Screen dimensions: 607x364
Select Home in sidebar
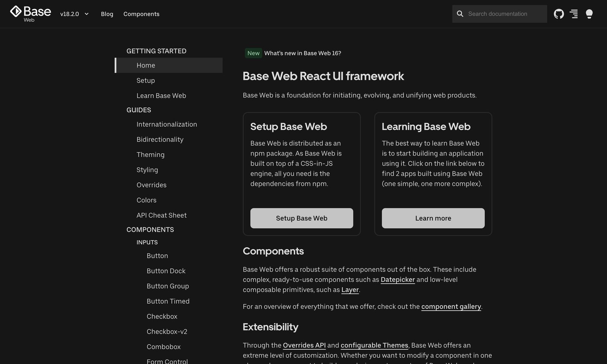(169, 65)
